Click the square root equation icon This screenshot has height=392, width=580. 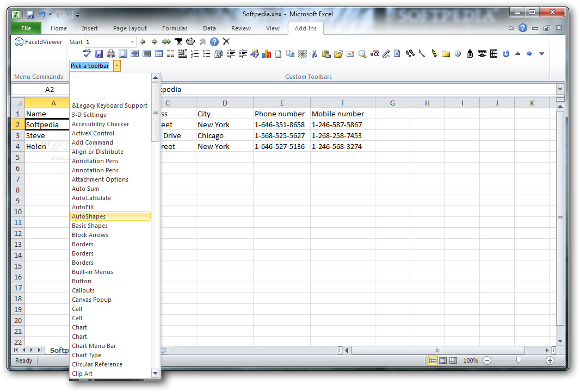click(x=374, y=54)
